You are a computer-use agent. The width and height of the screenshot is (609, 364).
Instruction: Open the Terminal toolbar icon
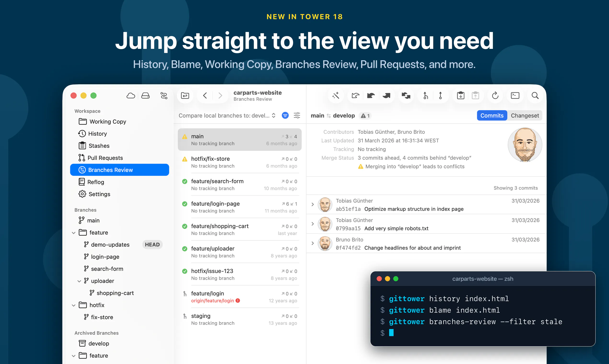pos(515,95)
